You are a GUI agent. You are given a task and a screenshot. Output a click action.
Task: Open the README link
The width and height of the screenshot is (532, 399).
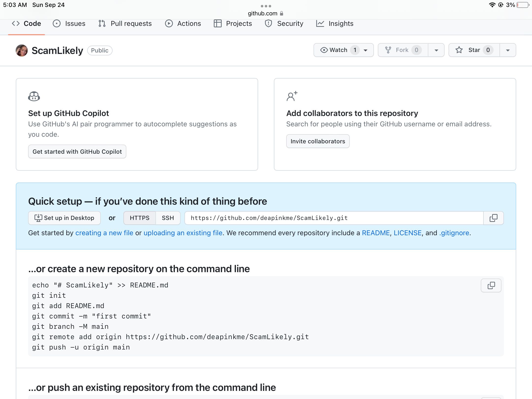(376, 233)
